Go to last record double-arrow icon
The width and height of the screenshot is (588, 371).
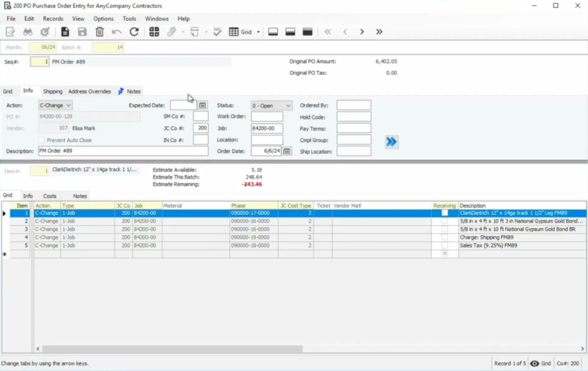379,32
